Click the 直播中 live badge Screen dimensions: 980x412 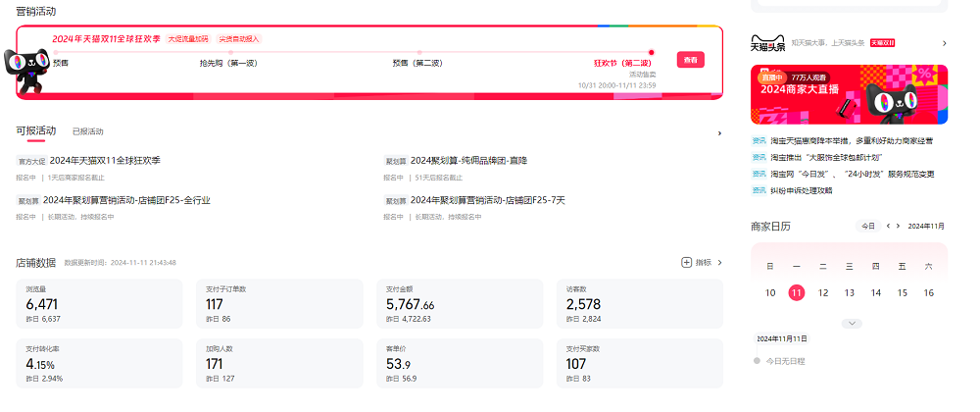770,77
